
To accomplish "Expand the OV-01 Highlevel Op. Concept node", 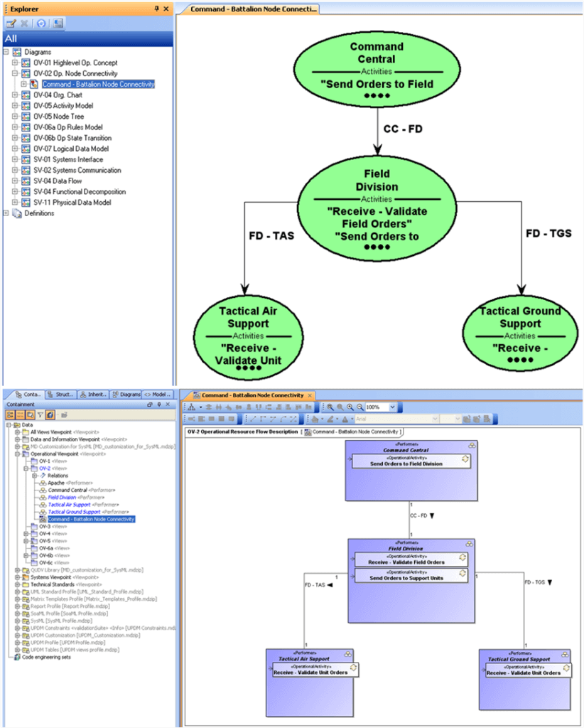I will coord(16,63).
